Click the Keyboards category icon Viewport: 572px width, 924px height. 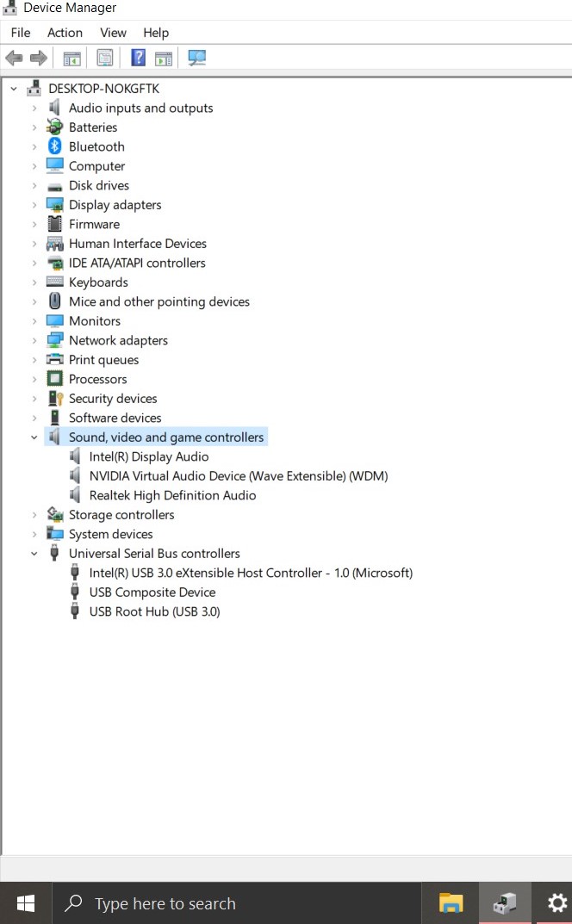click(55, 282)
